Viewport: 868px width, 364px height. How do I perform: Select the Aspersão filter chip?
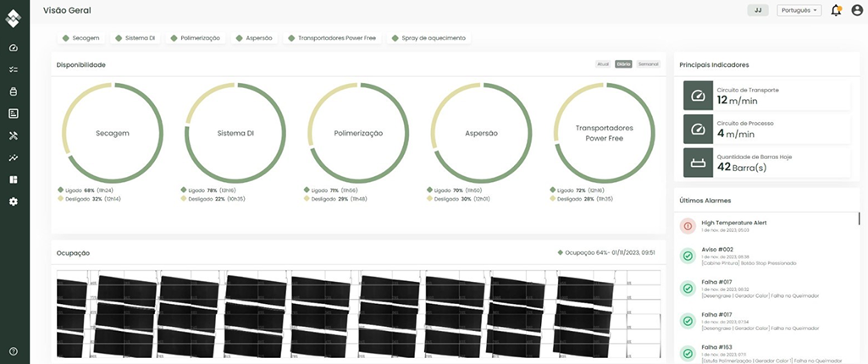tap(254, 38)
